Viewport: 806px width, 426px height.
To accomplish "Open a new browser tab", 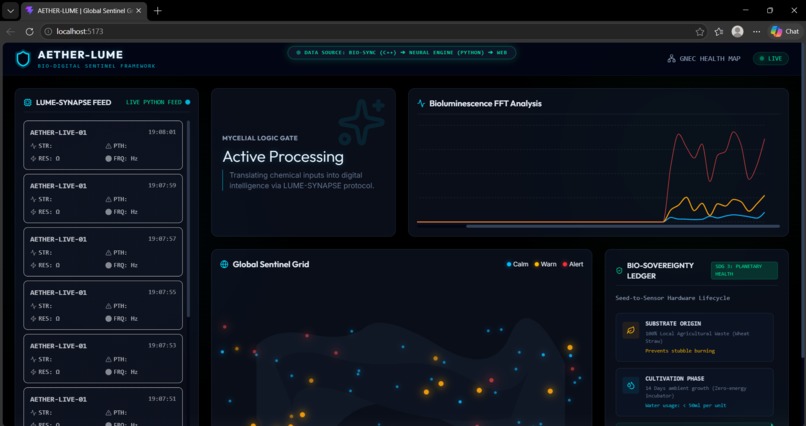I will [158, 11].
